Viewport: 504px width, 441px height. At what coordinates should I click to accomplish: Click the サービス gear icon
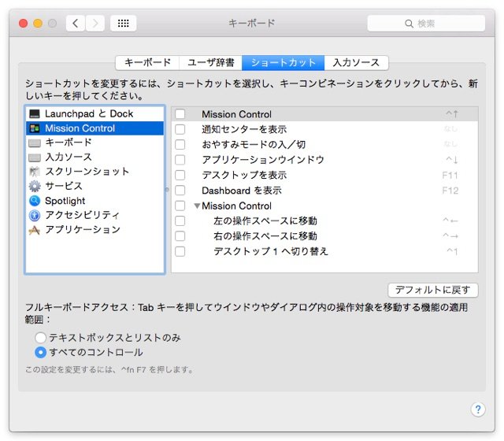(35, 186)
